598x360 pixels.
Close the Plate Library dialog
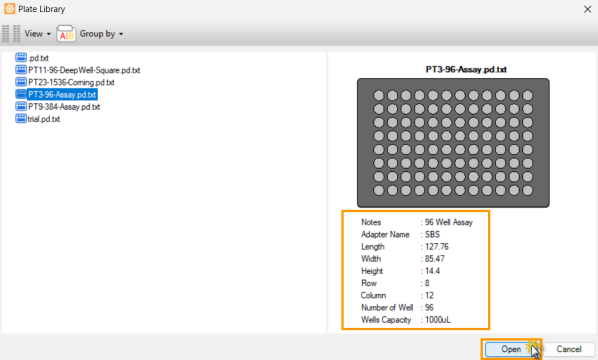tap(587, 9)
